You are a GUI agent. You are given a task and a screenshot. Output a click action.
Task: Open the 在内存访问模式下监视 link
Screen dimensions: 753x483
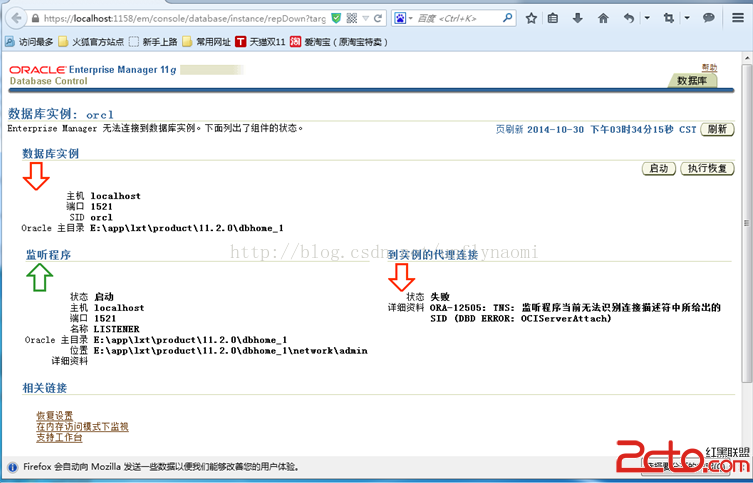click(x=83, y=427)
